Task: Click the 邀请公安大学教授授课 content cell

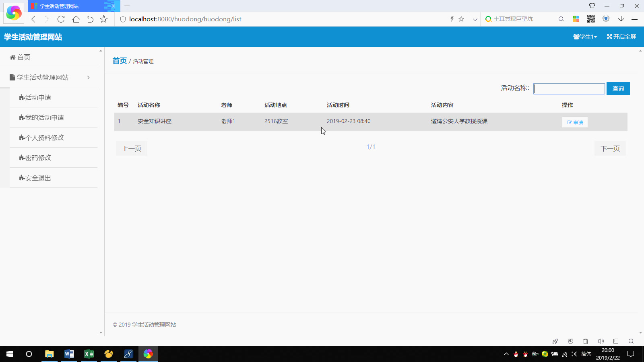Action: click(x=459, y=121)
